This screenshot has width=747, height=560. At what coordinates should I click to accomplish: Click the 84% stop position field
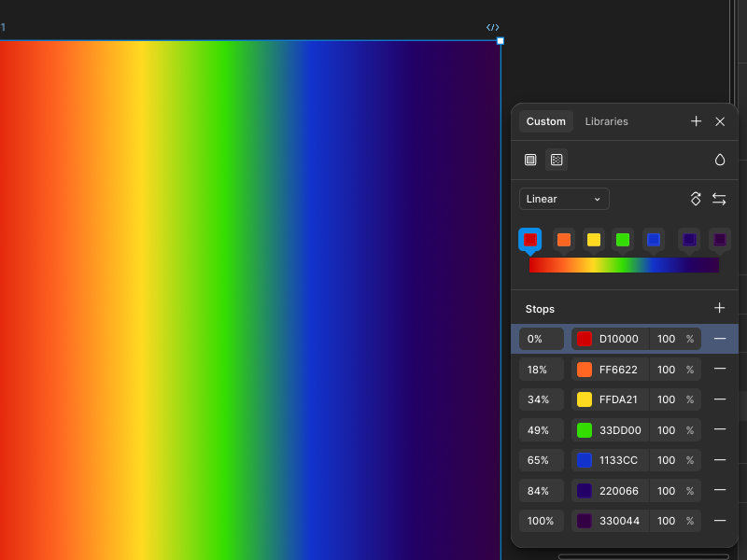pos(542,491)
